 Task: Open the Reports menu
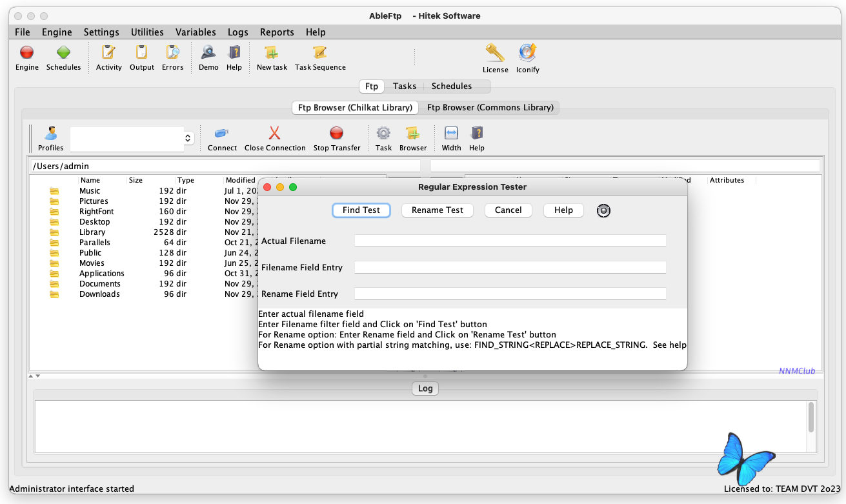pos(277,32)
